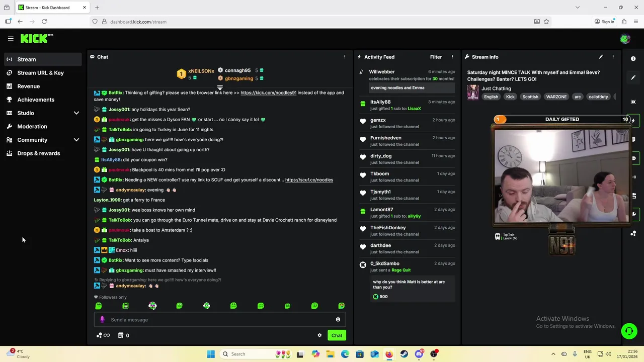Open Drops & rewards in sidebar
This screenshot has width=644, height=362.
click(x=43, y=153)
